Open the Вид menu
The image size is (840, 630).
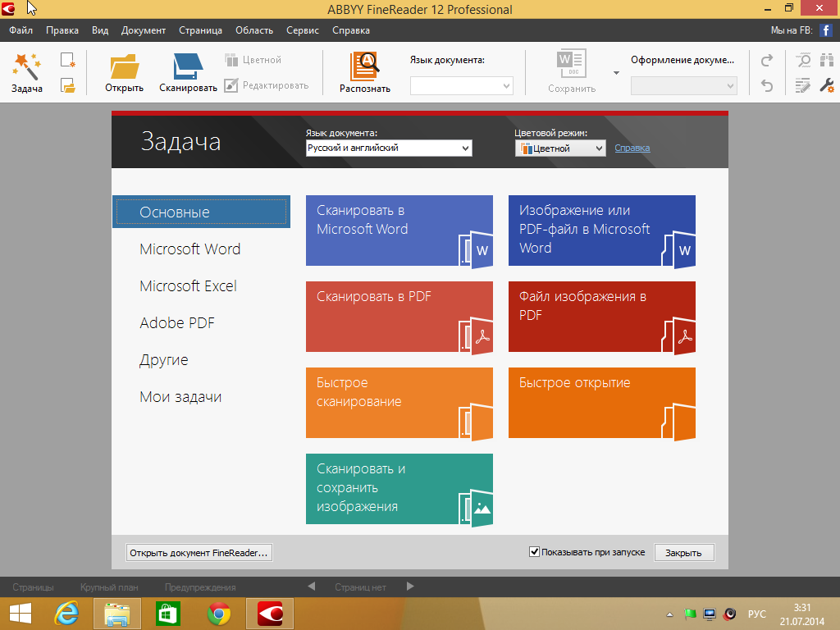(100, 30)
